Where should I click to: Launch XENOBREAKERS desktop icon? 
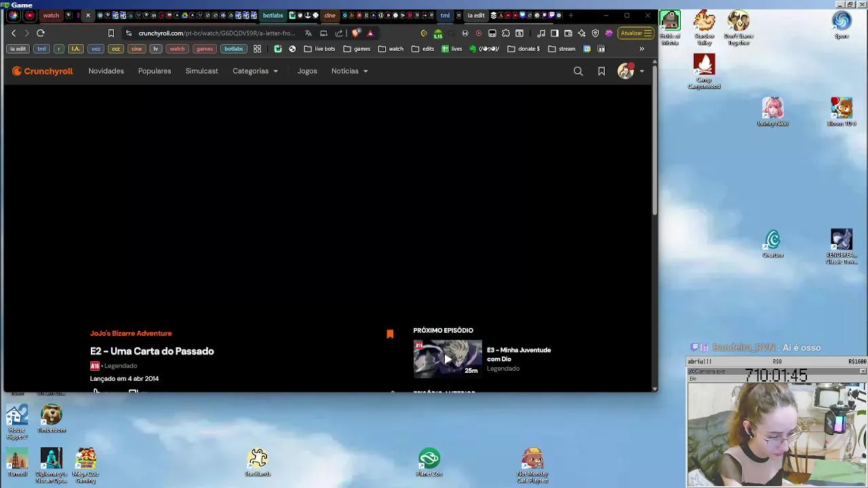pyautogui.click(x=842, y=247)
